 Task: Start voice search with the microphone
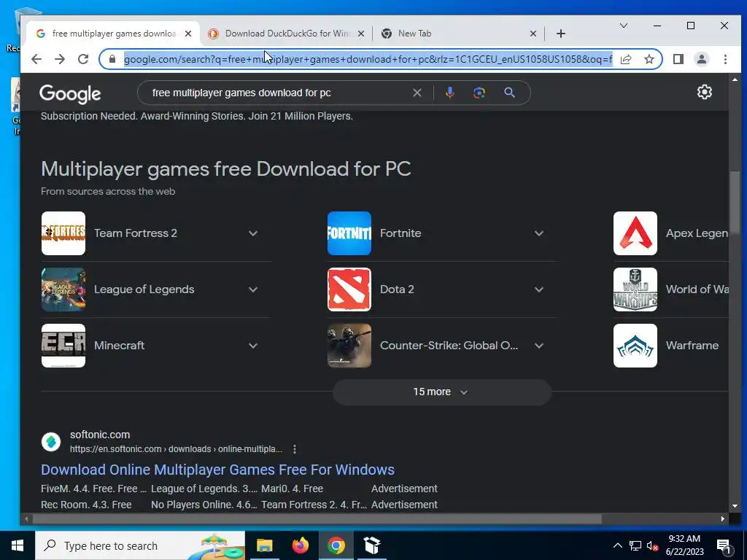(449, 93)
